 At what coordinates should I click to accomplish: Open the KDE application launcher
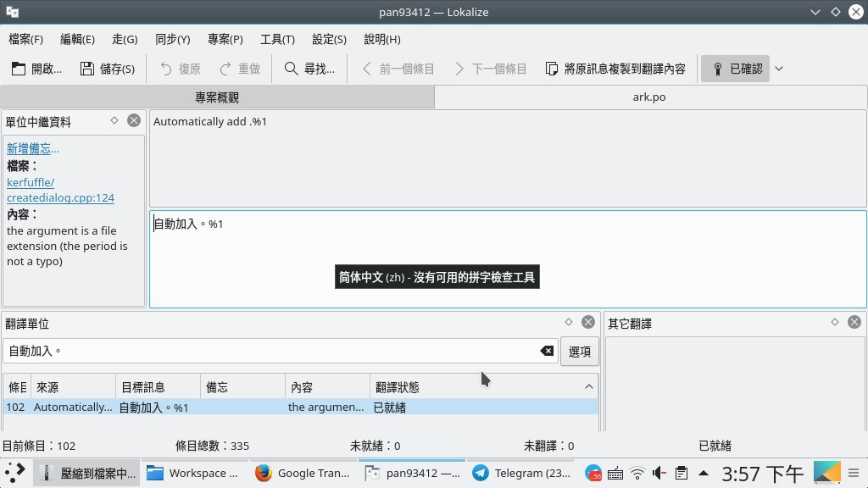click(15, 473)
